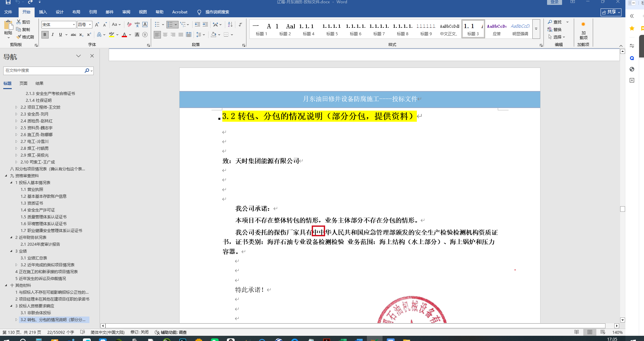The width and height of the screenshot is (644, 341).
Task: Click the 登录 (Sign in) button
Action: (554, 2)
